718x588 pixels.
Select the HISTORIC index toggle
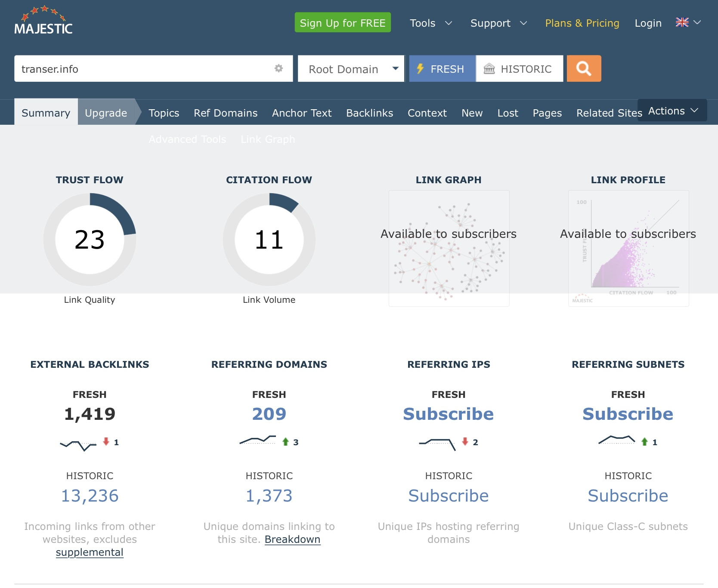click(x=520, y=68)
